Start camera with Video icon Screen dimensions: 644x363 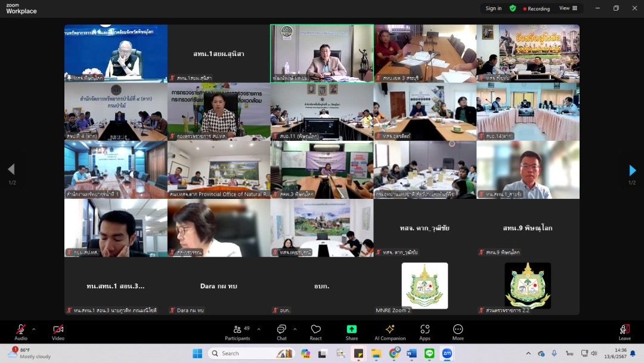click(58, 332)
